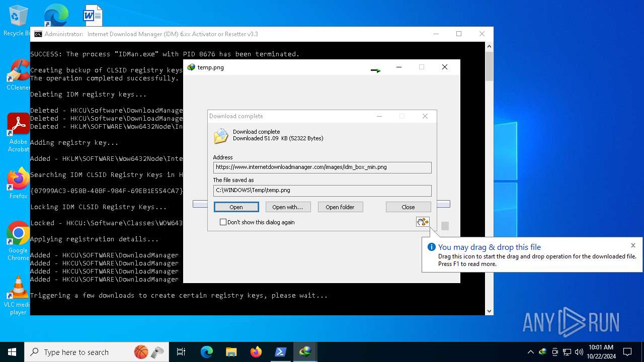Image resolution: width=644 pixels, height=362 pixels.
Task: Open Firefox from the taskbar
Action: click(x=256, y=352)
